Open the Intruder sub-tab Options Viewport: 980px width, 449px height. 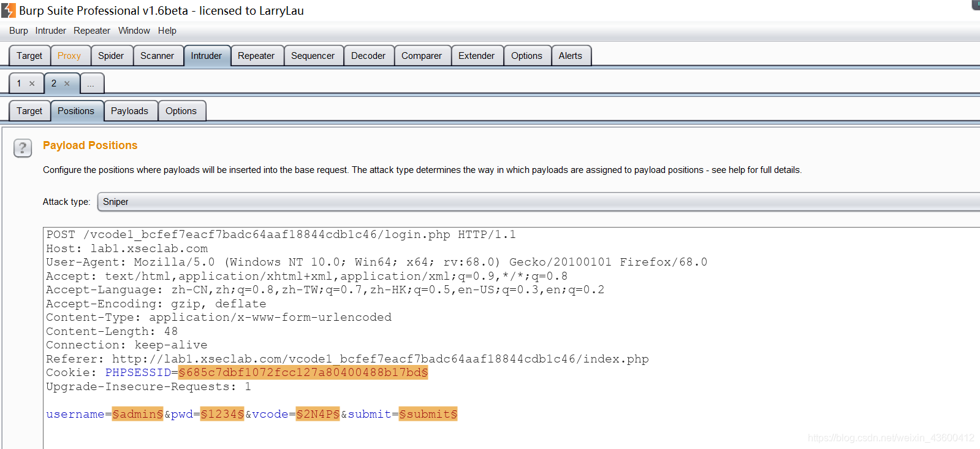(x=181, y=111)
